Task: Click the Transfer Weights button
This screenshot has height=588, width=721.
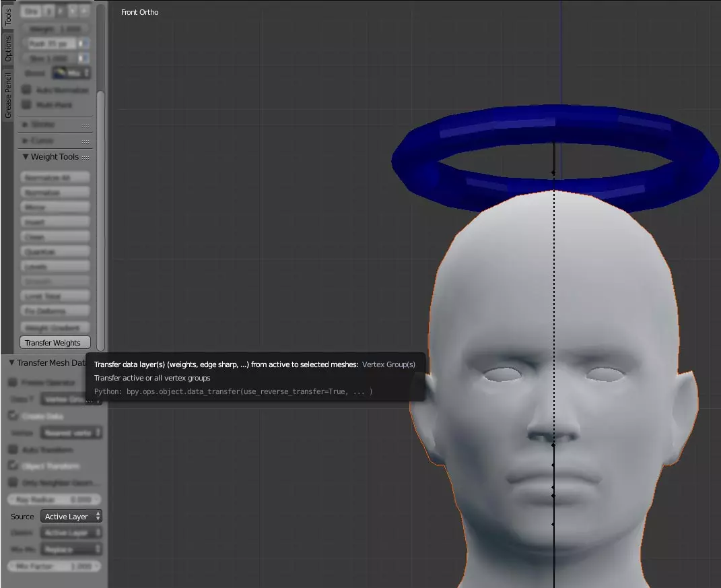Action: (55, 343)
